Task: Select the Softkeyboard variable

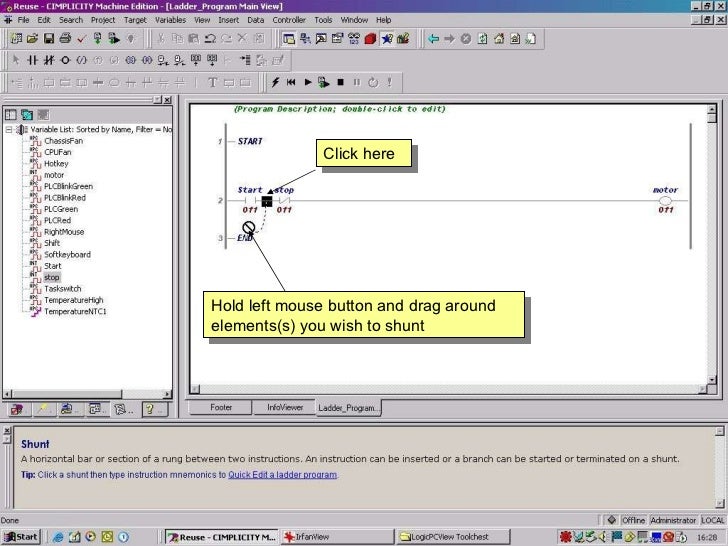Action: (67, 254)
